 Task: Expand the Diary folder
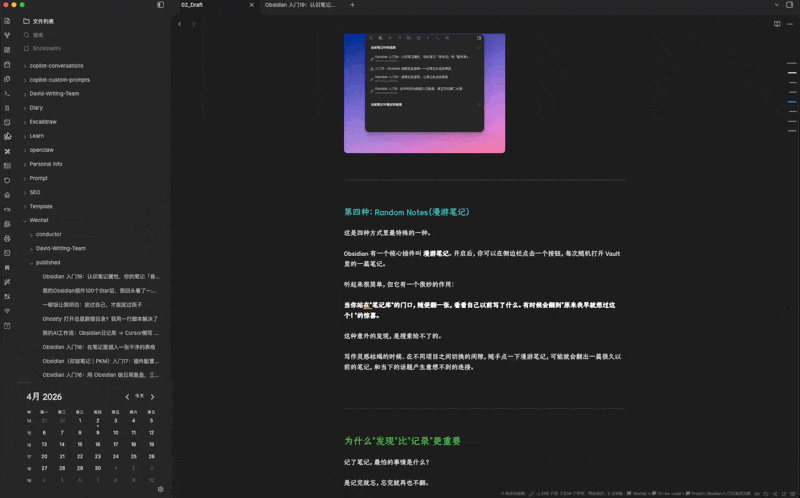(36, 108)
